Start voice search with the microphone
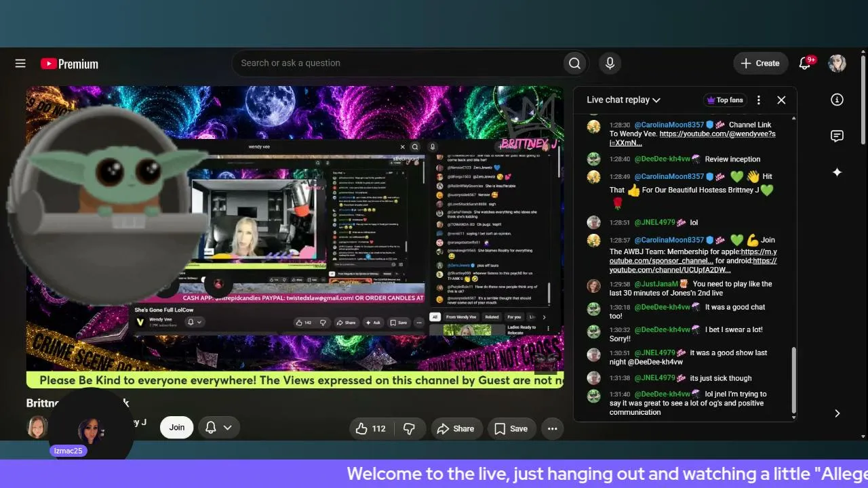868x488 pixels. click(610, 63)
